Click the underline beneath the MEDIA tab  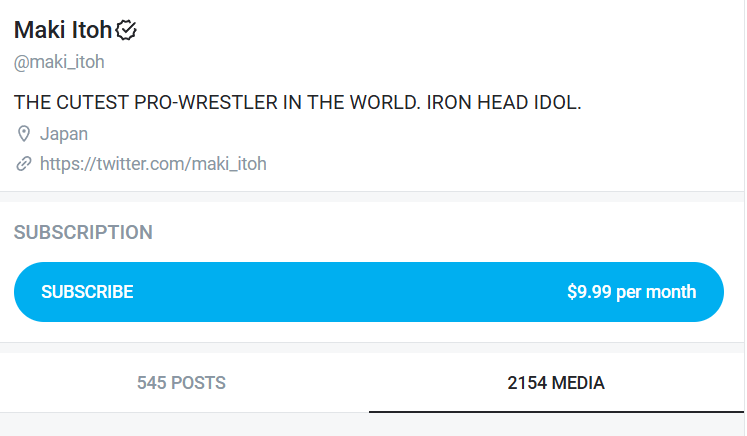(x=556, y=411)
